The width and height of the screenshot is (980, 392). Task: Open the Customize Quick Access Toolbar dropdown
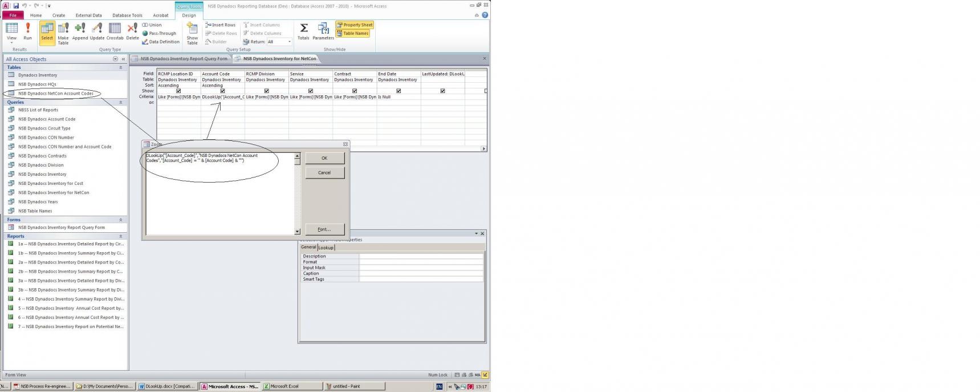(49, 6)
